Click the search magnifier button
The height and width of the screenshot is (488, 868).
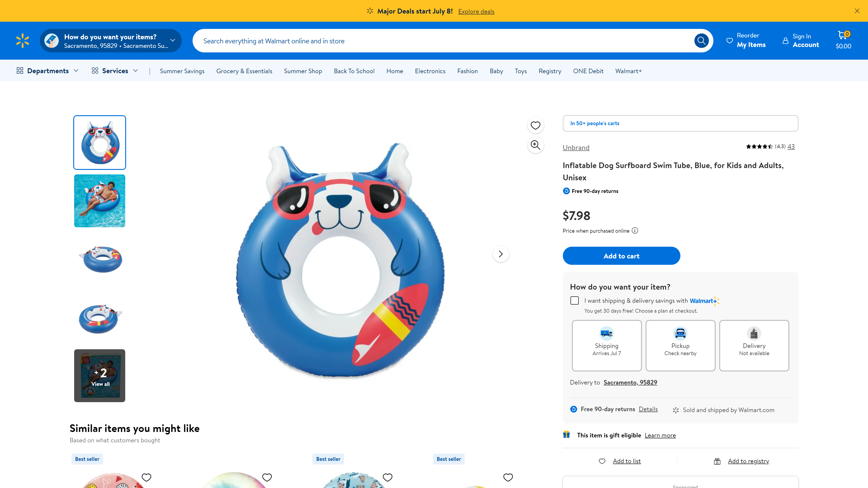701,41
